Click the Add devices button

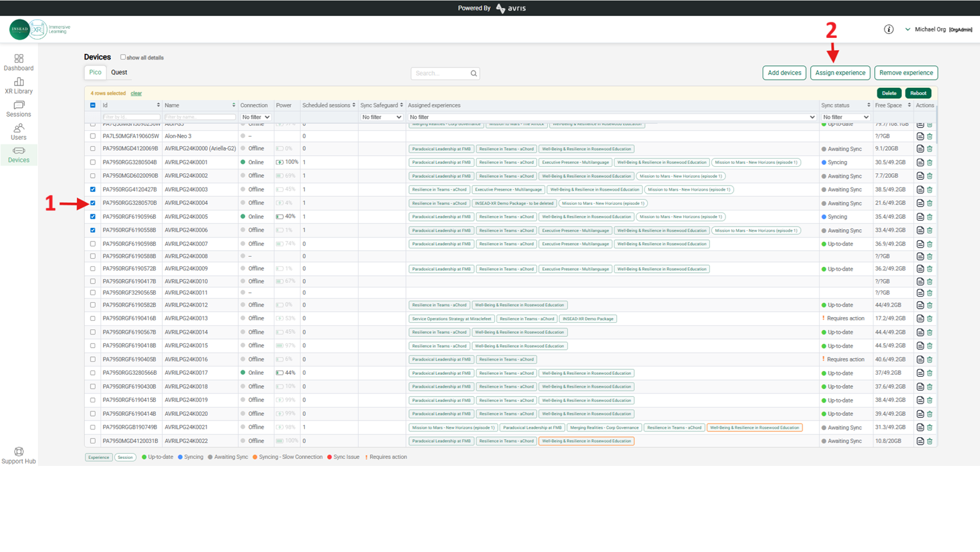tap(784, 73)
